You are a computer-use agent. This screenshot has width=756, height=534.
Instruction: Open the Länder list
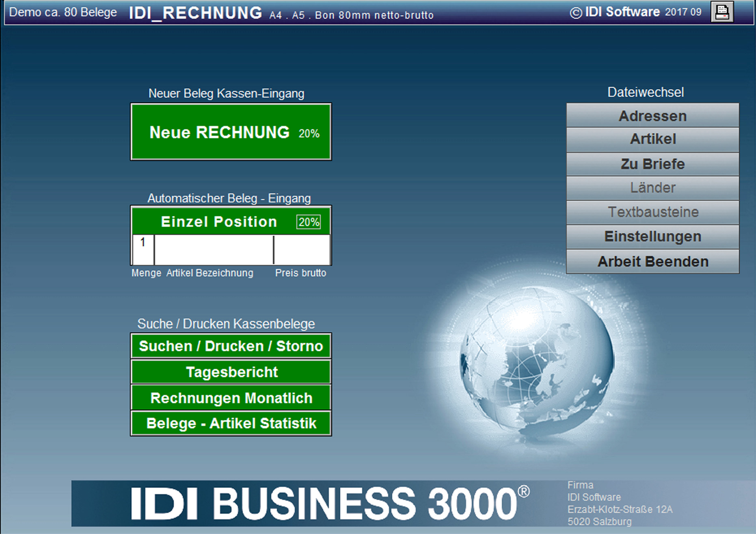(x=652, y=188)
